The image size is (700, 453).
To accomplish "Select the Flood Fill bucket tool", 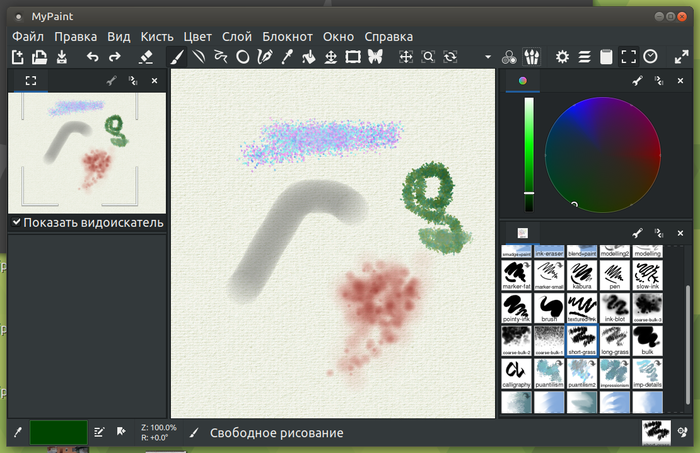I will 308,57.
